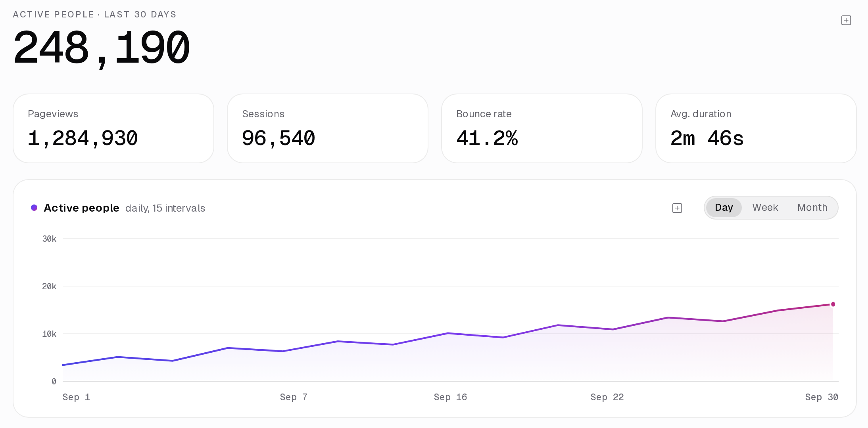868x428 pixels.
Task: Open the Bounce rate metric card
Action: point(542,128)
